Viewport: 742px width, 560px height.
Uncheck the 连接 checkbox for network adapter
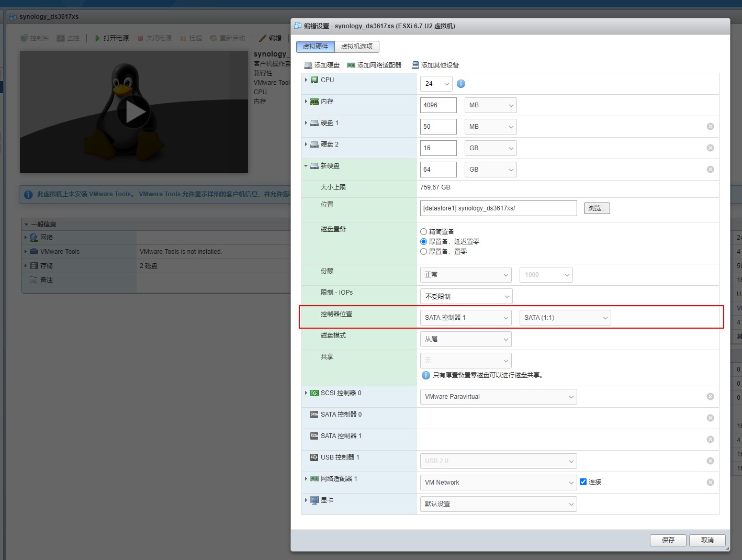pos(583,482)
